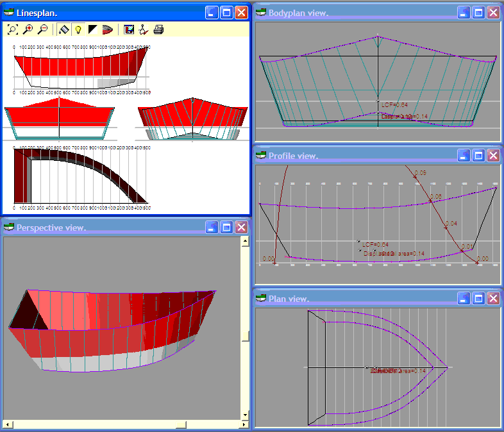Click the printer icon in Linesplan toolbar
Viewport: 504px width, 432px height.
pos(158,29)
